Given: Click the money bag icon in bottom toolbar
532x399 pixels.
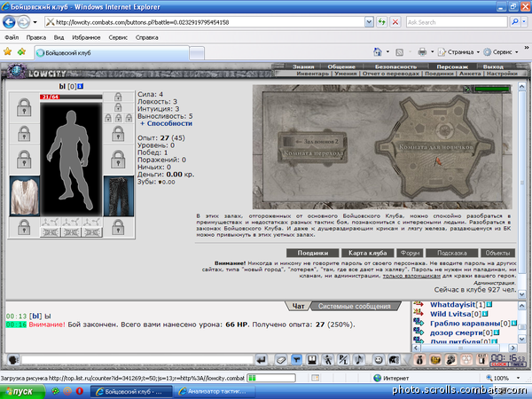Looking at the screenshot, I should (419, 360).
